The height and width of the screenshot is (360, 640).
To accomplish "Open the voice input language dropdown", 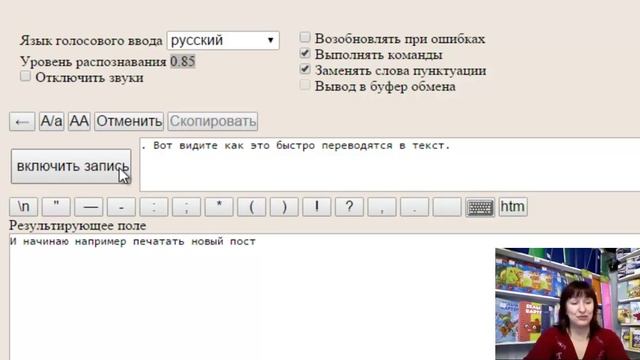I will point(223,40).
